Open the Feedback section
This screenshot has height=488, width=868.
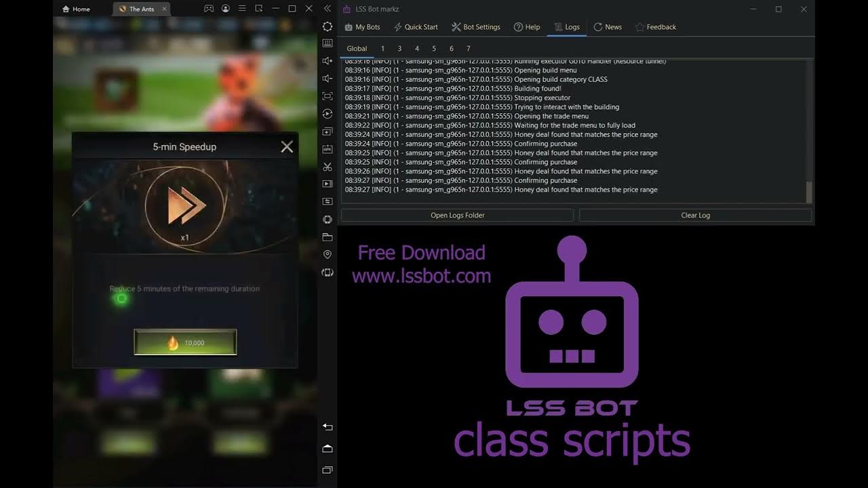656,27
